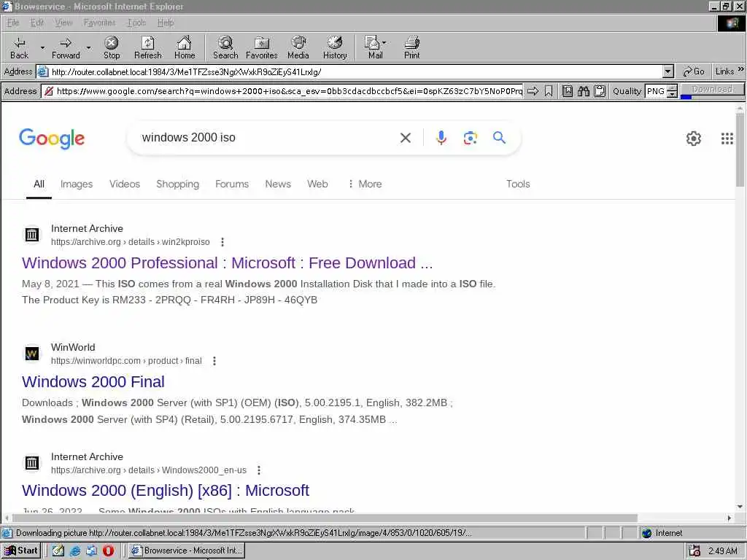
Task: Switch to the Videos tab
Action: tap(125, 184)
